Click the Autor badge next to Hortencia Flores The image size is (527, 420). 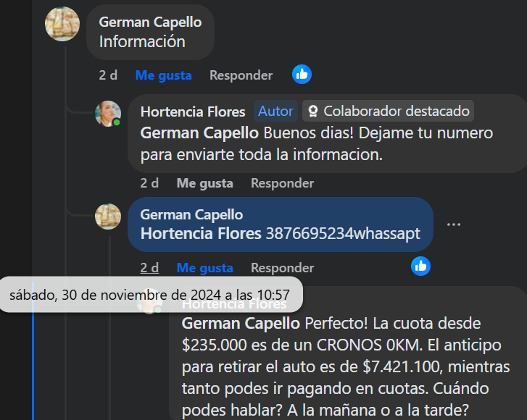[x=275, y=111]
